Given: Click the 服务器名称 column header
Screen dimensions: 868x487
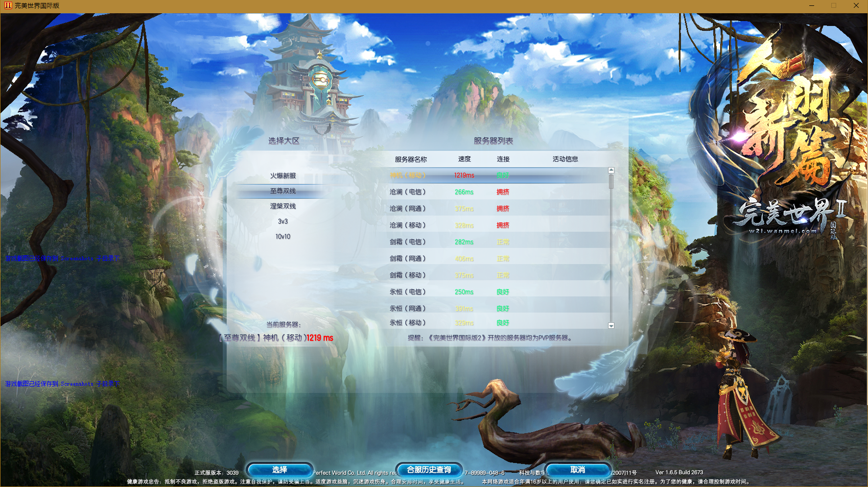Looking at the screenshot, I should coord(411,159).
